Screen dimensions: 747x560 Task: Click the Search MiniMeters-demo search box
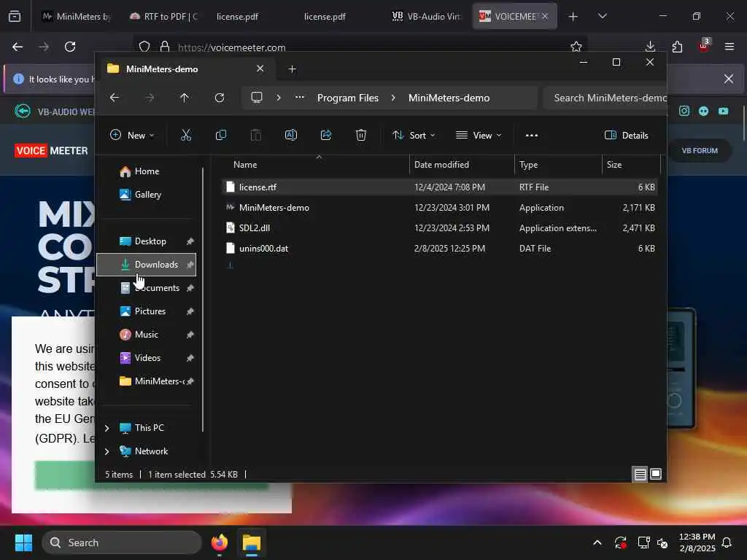605,98
